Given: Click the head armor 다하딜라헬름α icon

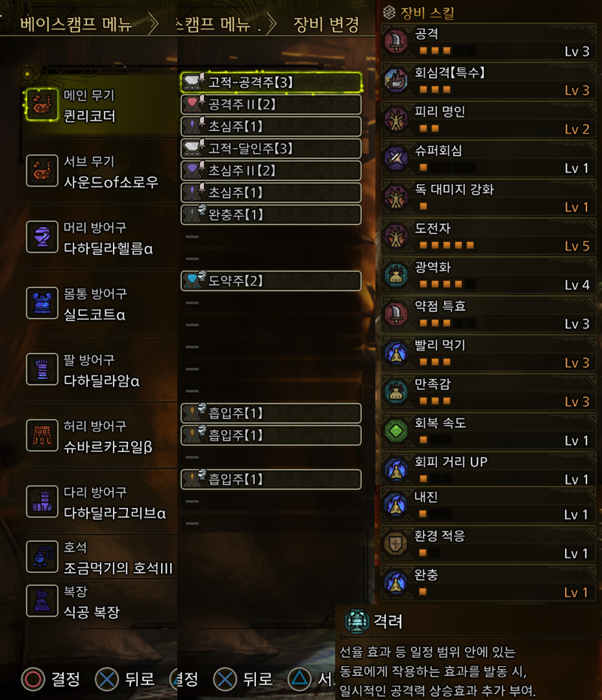Looking at the screenshot, I should (42, 237).
